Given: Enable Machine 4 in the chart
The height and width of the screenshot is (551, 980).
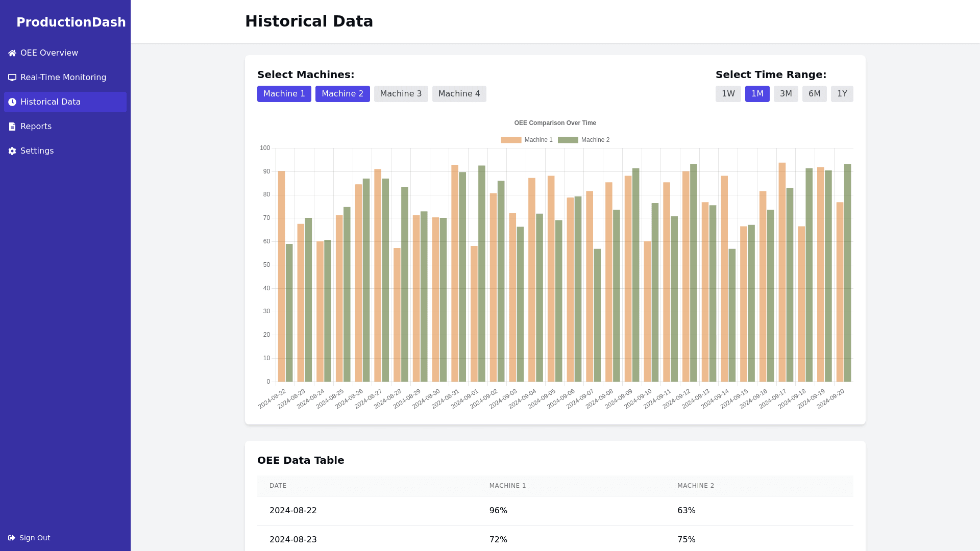Looking at the screenshot, I should 459,94.
